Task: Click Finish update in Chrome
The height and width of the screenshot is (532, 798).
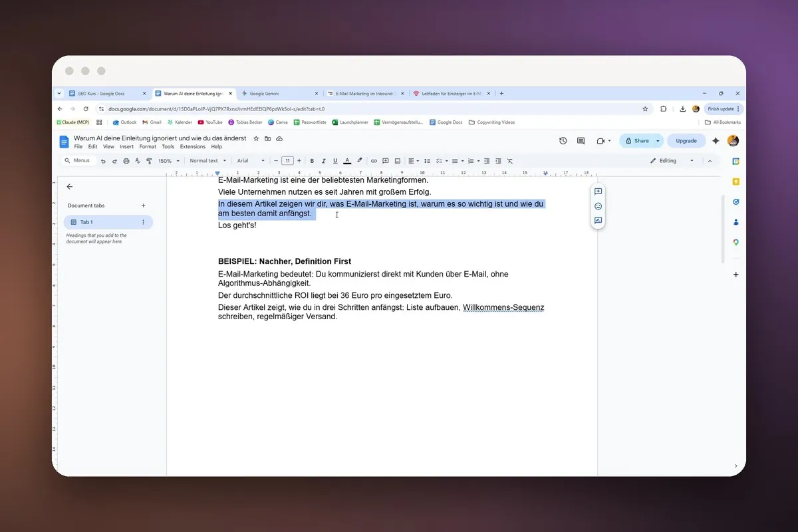Action: click(724, 108)
